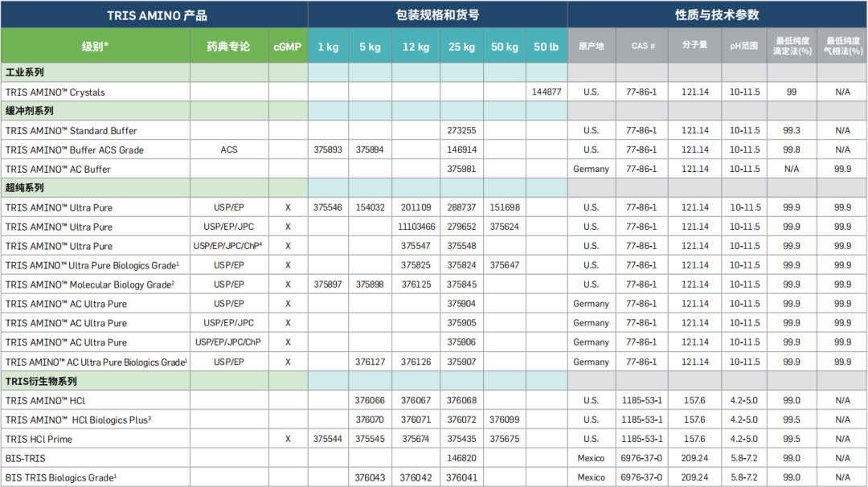Click item number 375647

pos(504,265)
